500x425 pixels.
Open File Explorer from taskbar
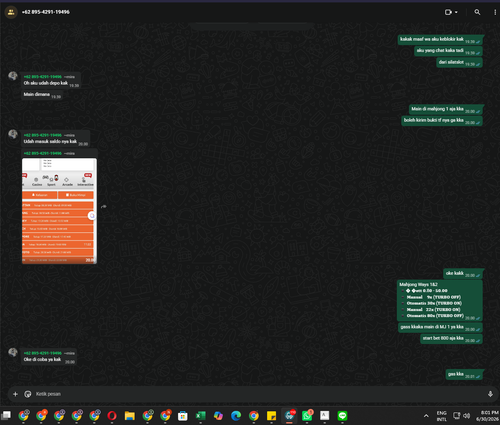pyautogui.click(x=130, y=416)
